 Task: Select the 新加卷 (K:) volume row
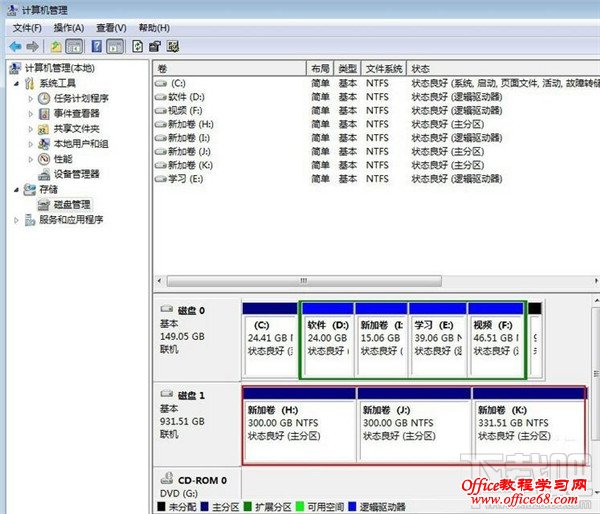click(377, 165)
